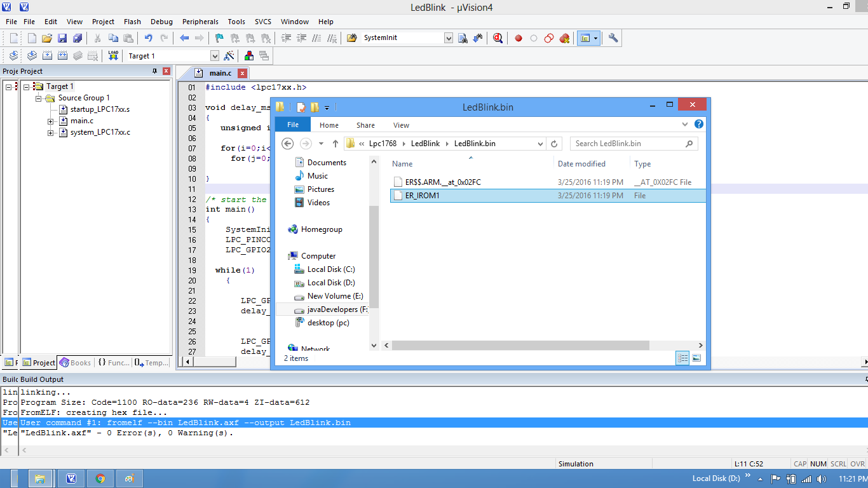
Task: Switch to details view in Explorer
Action: pos(683,358)
